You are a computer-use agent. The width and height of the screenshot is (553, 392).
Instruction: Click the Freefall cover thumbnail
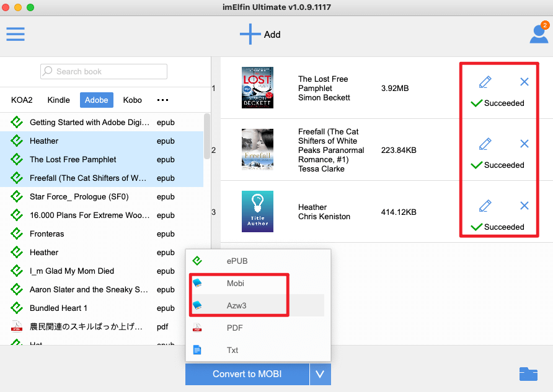(x=257, y=150)
